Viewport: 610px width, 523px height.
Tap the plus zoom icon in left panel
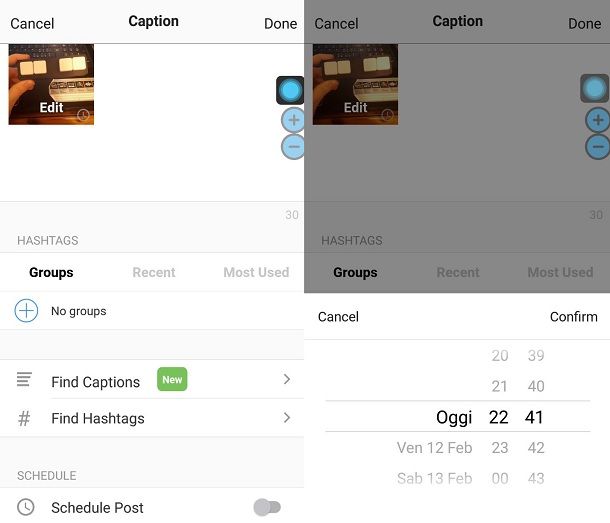tap(293, 120)
